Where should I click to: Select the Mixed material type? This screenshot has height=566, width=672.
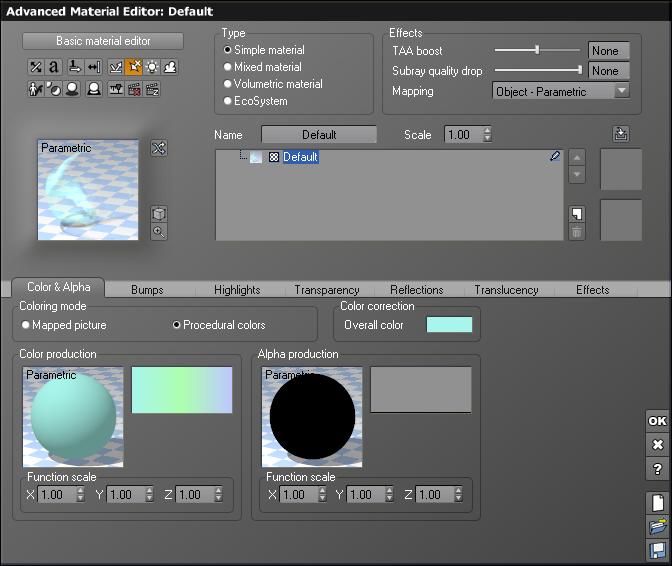pos(263,67)
